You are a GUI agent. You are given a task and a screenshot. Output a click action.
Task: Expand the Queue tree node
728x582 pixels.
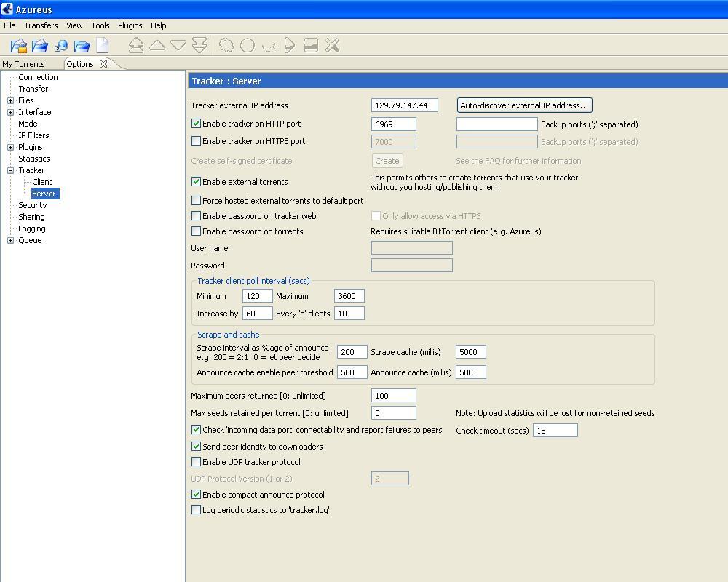point(11,240)
